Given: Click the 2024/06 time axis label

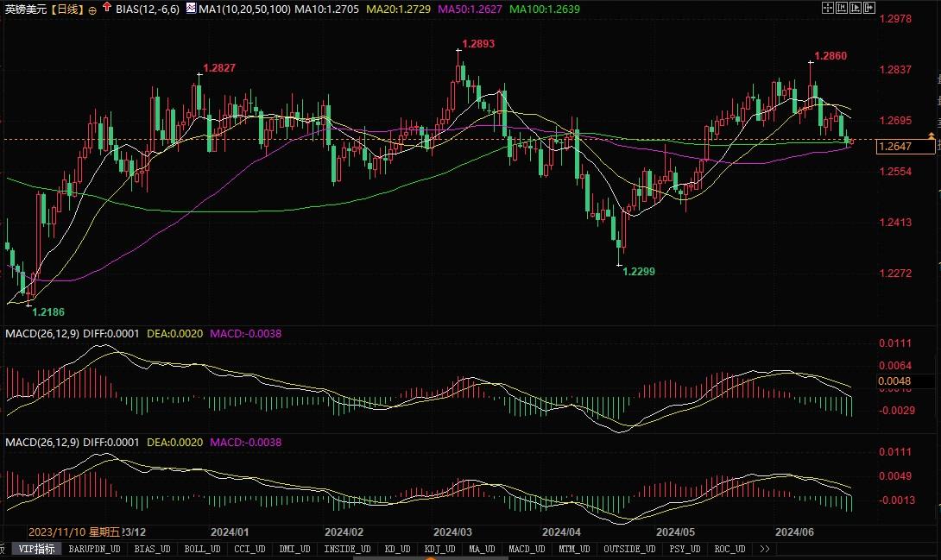Looking at the screenshot, I should pos(794,532).
